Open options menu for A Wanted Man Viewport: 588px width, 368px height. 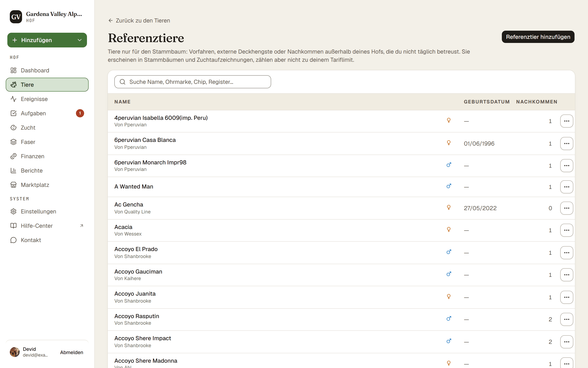click(567, 187)
